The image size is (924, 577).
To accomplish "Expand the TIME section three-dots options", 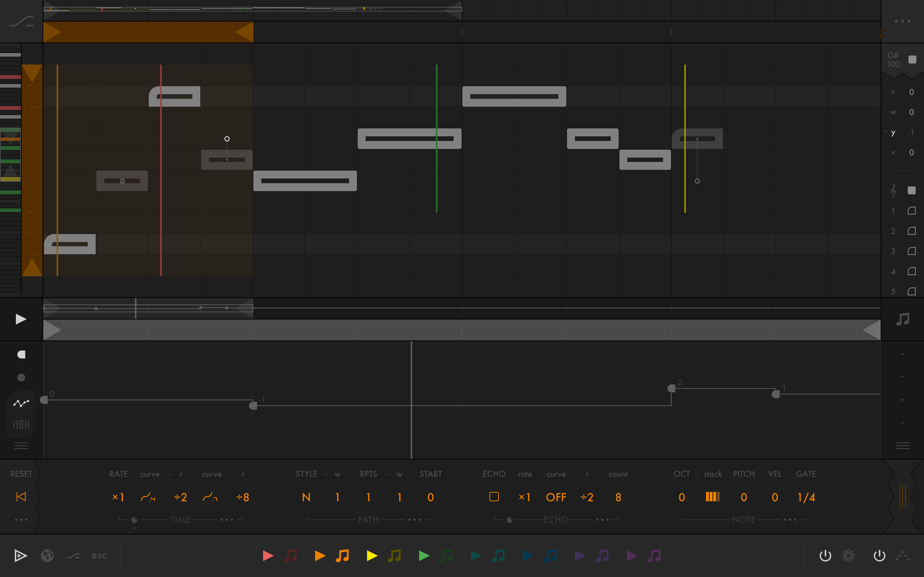I will [227, 519].
